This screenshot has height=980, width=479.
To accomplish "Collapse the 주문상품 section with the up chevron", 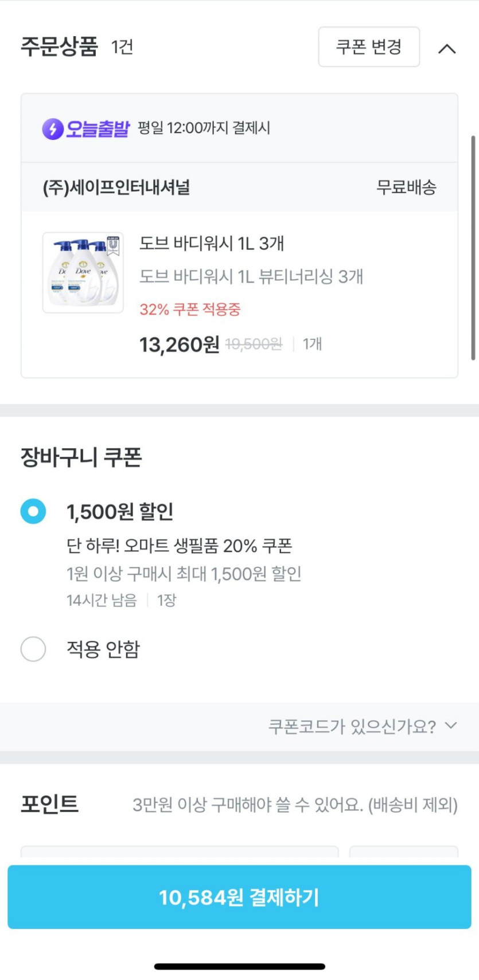I will click(447, 49).
